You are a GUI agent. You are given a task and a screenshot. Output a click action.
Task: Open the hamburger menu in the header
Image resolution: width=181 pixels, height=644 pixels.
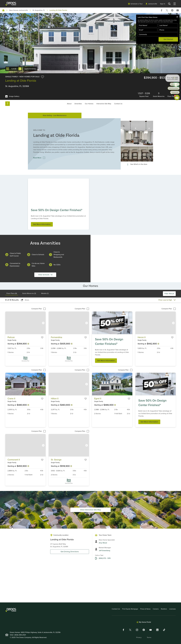pyautogui.click(x=174, y=4)
